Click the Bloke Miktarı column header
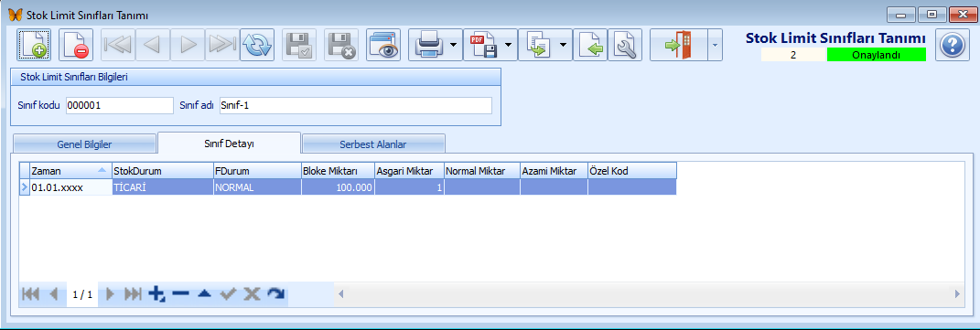The height and width of the screenshot is (330, 980). point(339,170)
